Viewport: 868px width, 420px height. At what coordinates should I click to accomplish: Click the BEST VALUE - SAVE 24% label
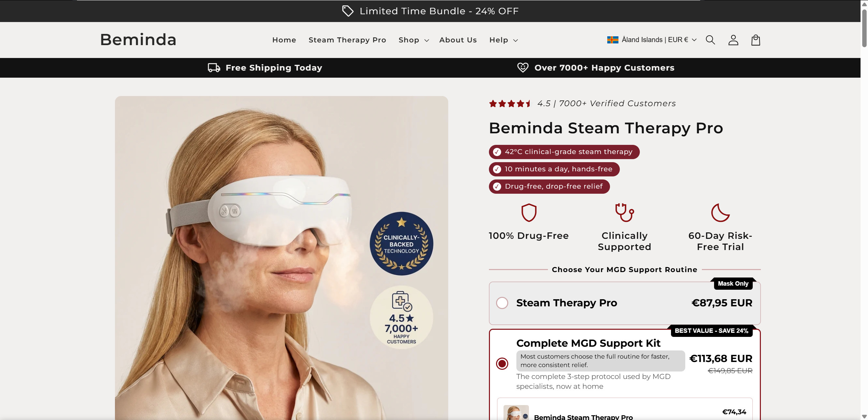click(x=711, y=331)
